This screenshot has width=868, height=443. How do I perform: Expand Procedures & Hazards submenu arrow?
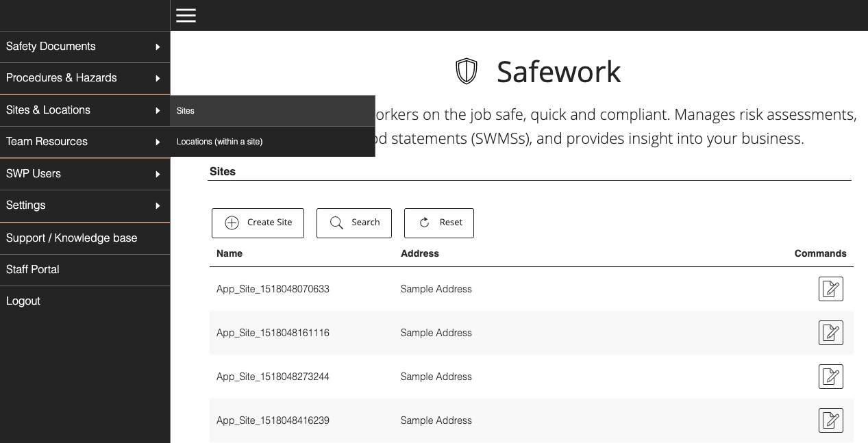click(x=158, y=78)
